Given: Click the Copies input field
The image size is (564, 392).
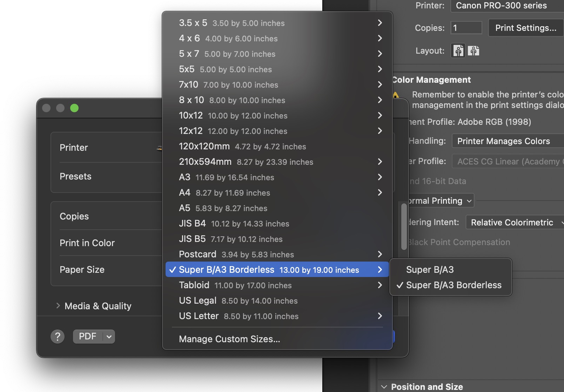Looking at the screenshot, I should tap(466, 28).
